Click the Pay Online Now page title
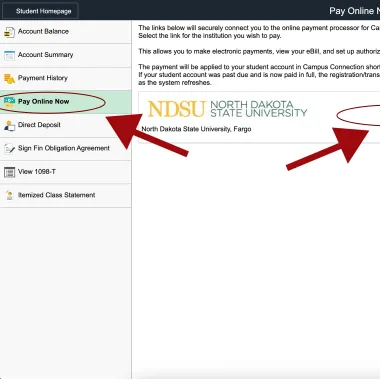This screenshot has height=380, width=380. 355,11
